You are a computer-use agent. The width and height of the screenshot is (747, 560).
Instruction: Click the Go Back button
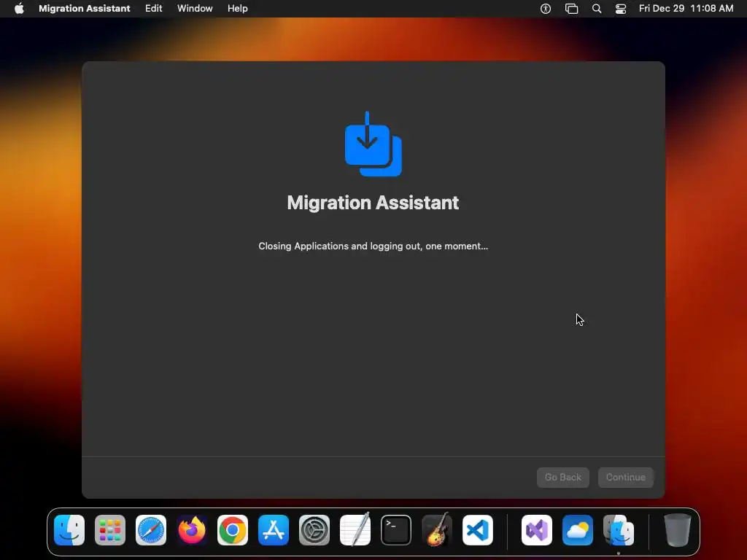point(563,477)
